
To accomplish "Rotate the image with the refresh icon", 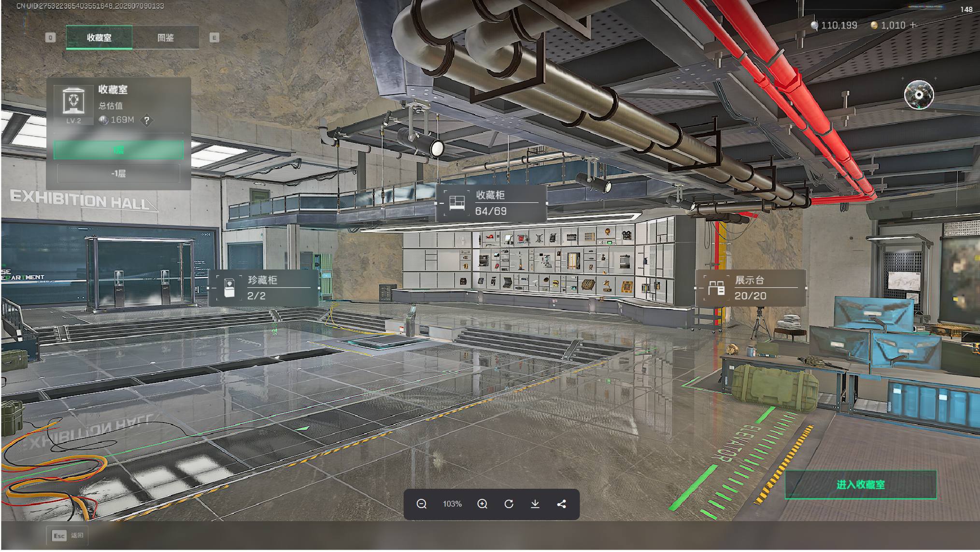I will pyautogui.click(x=509, y=504).
